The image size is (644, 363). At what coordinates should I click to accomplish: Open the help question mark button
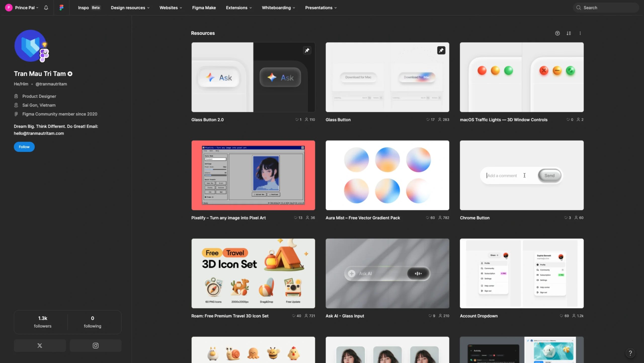click(630, 353)
